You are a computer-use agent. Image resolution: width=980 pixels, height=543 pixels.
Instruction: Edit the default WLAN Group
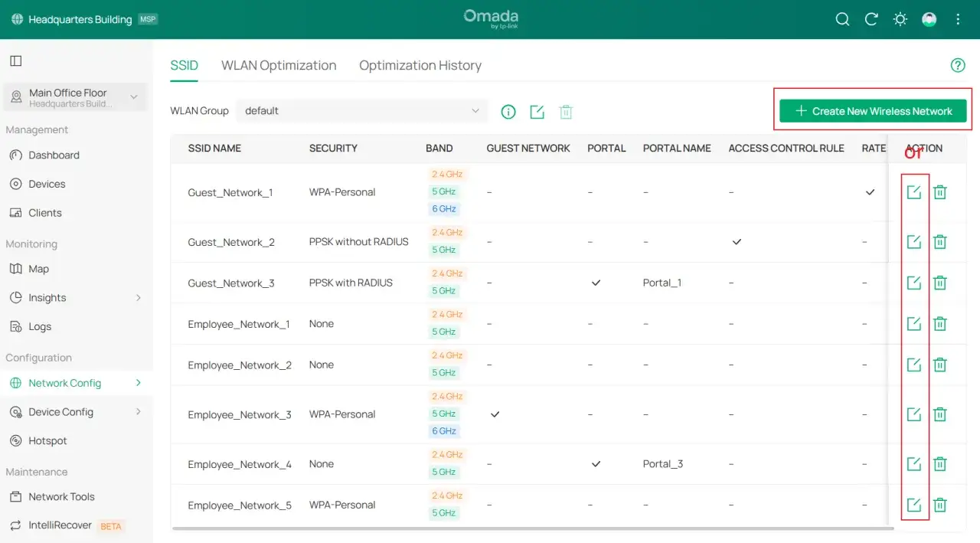click(537, 112)
